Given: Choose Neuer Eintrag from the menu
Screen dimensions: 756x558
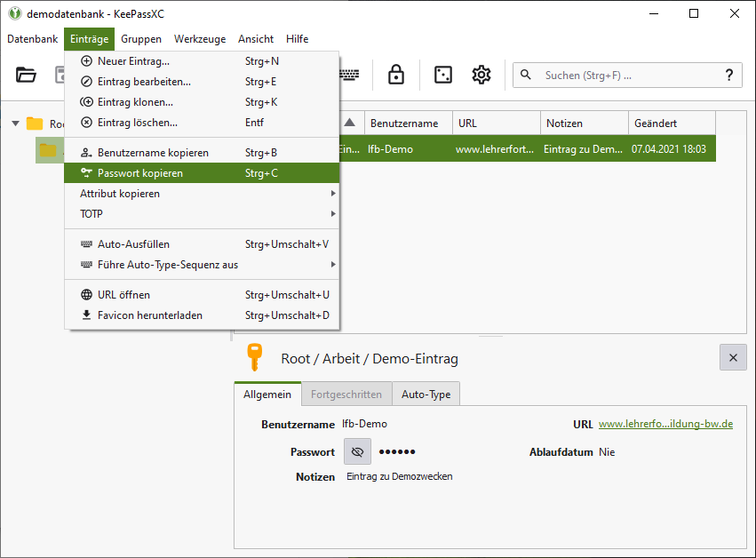Looking at the screenshot, I should tap(133, 61).
